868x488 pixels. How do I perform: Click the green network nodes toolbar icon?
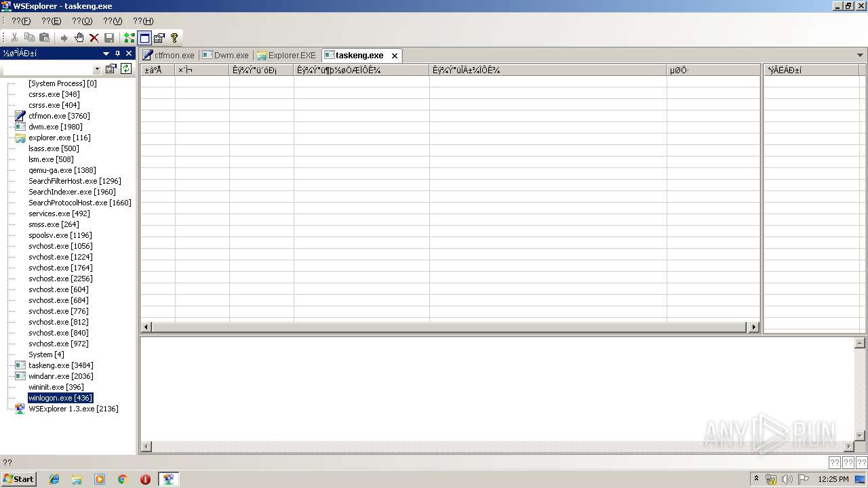(129, 38)
